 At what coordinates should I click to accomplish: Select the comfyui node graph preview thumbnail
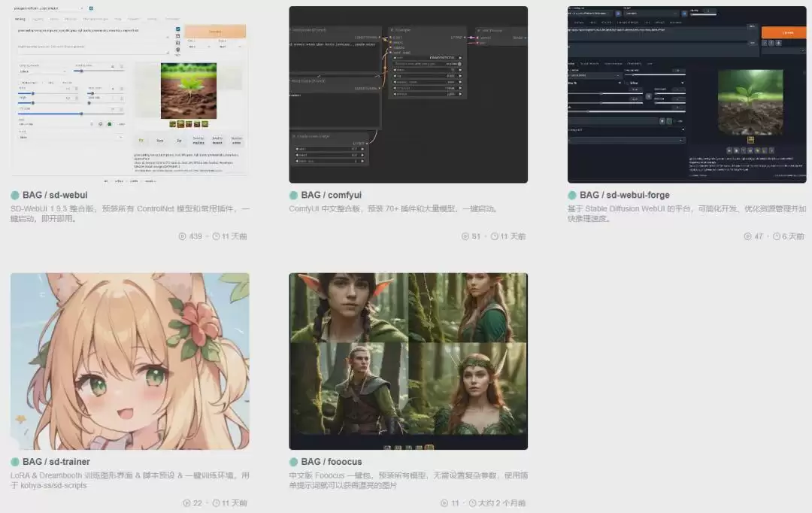[x=408, y=94]
